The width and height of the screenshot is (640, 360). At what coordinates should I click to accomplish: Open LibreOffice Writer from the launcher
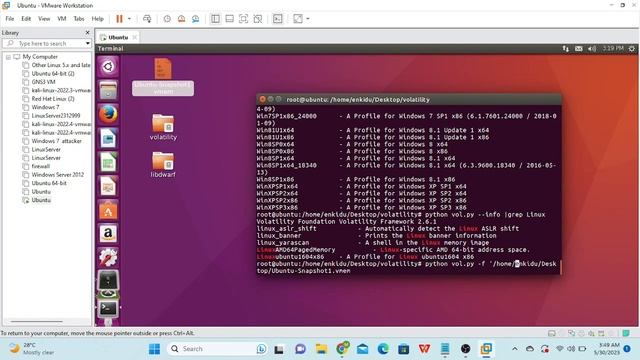[x=108, y=138]
